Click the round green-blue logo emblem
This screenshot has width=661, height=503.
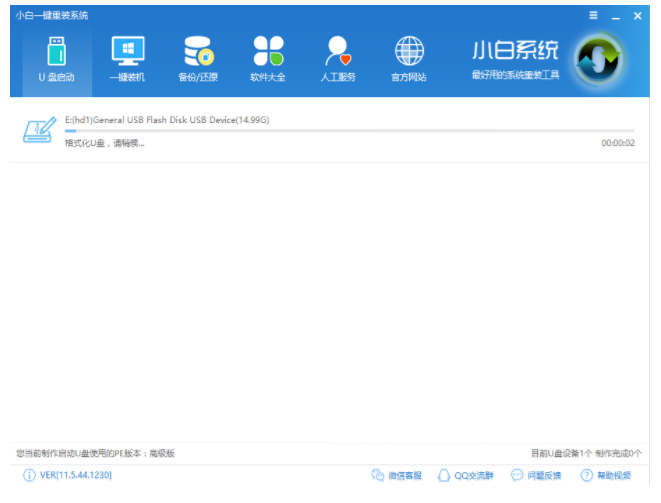tap(598, 58)
